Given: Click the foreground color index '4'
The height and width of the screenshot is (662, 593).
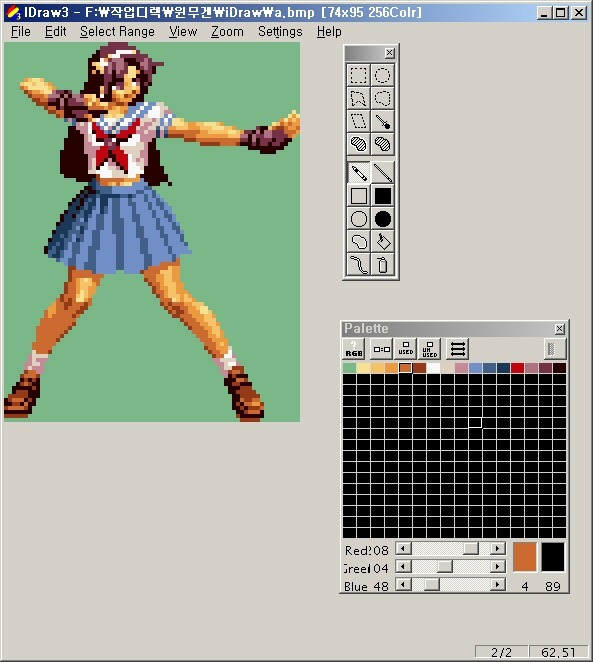Looking at the screenshot, I should pos(525,586).
